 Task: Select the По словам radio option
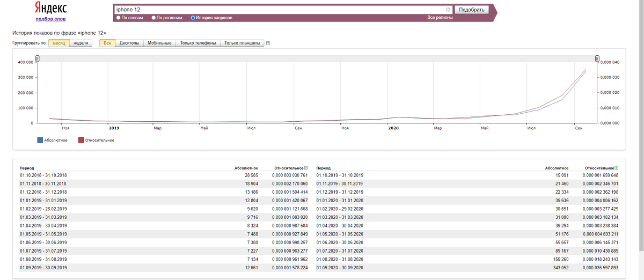(118, 18)
